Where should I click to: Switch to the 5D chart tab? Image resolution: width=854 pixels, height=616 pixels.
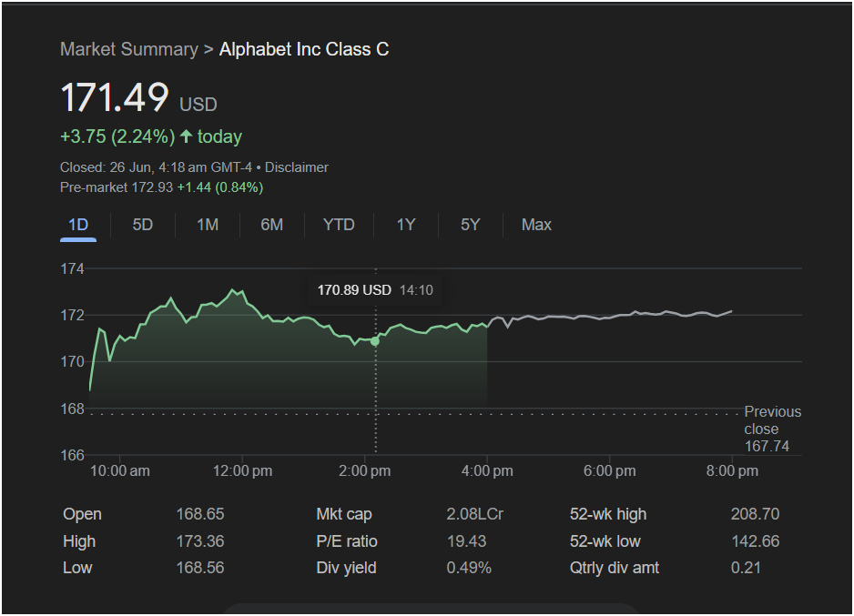[x=143, y=225]
